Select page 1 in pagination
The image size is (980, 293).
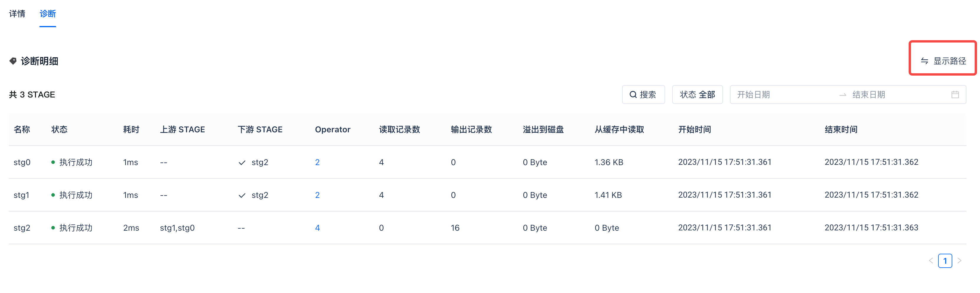click(x=945, y=261)
